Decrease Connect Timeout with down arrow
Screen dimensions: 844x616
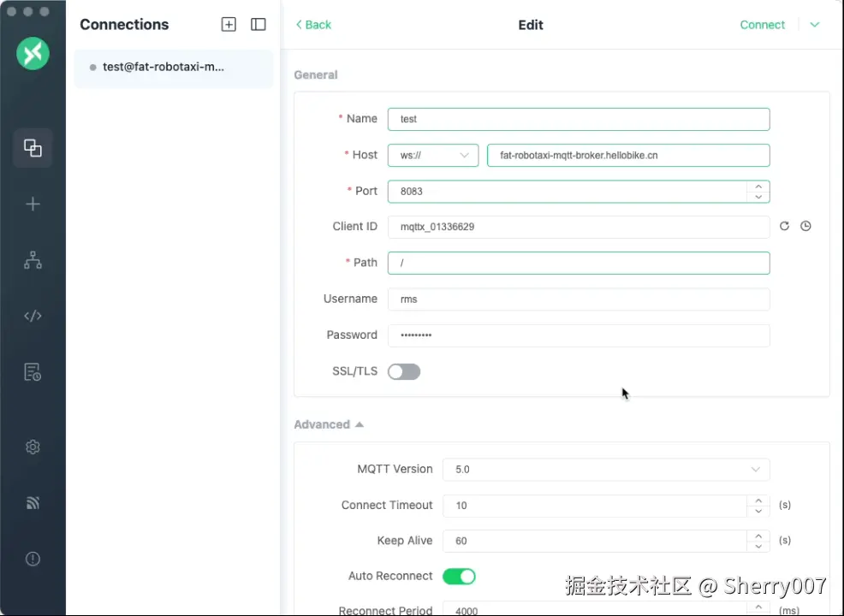pos(758,511)
